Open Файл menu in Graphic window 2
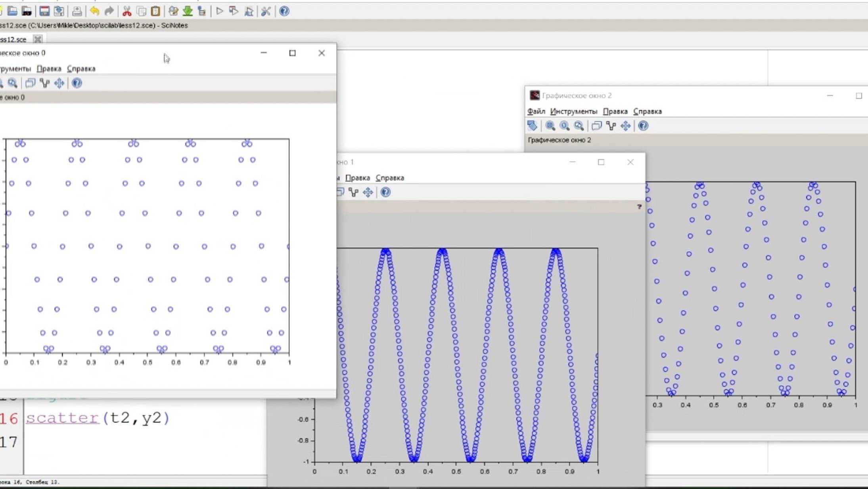Viewport: 868px width, 489px height. [536, 112]
